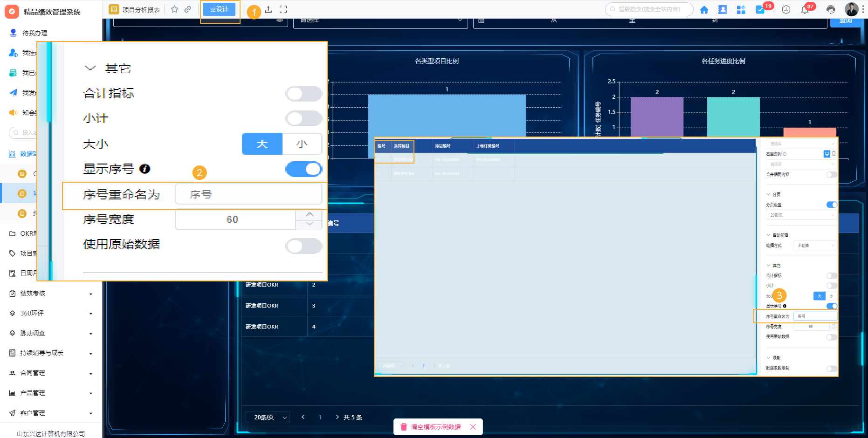Enable the 使用原始数据 toggle
This screenshot has width=868, height=438.
303,246
